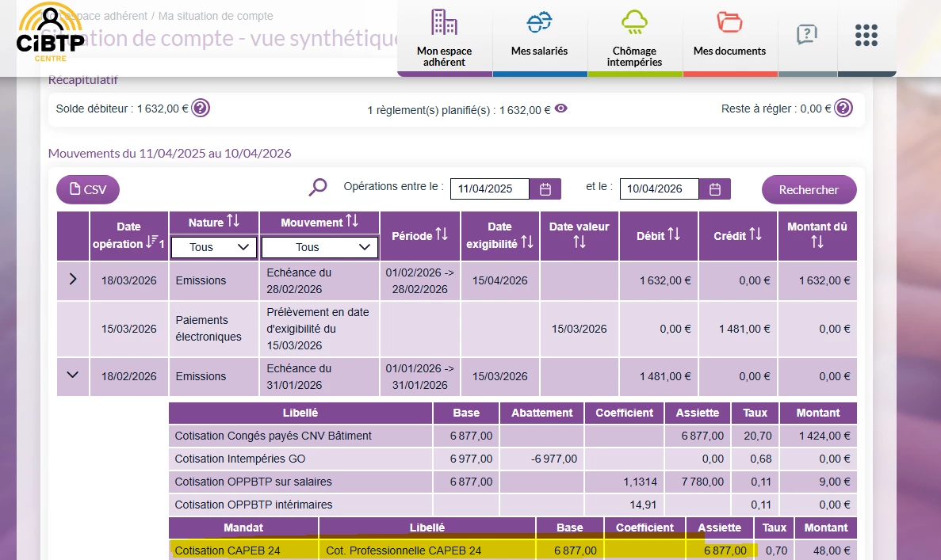Expand the 18/03/2026 Emissions row

point(73,279)
